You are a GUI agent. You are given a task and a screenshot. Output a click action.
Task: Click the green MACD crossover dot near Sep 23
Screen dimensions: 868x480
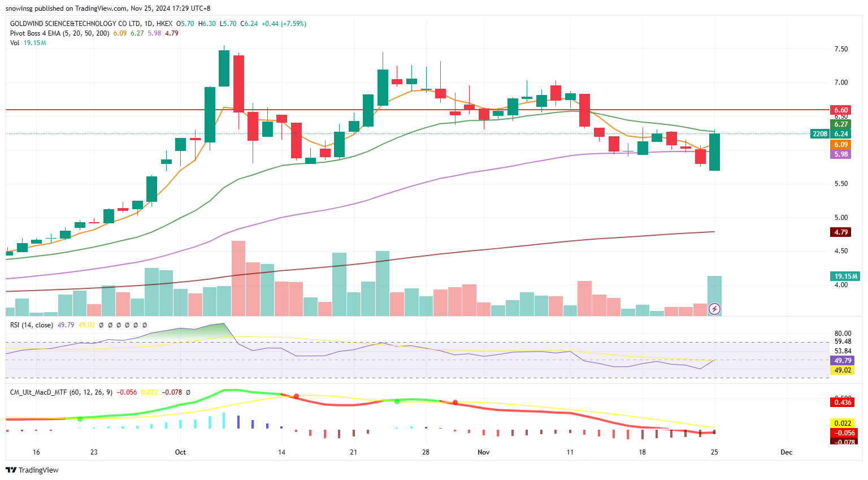pyautogui.click(x=80, y=419)
